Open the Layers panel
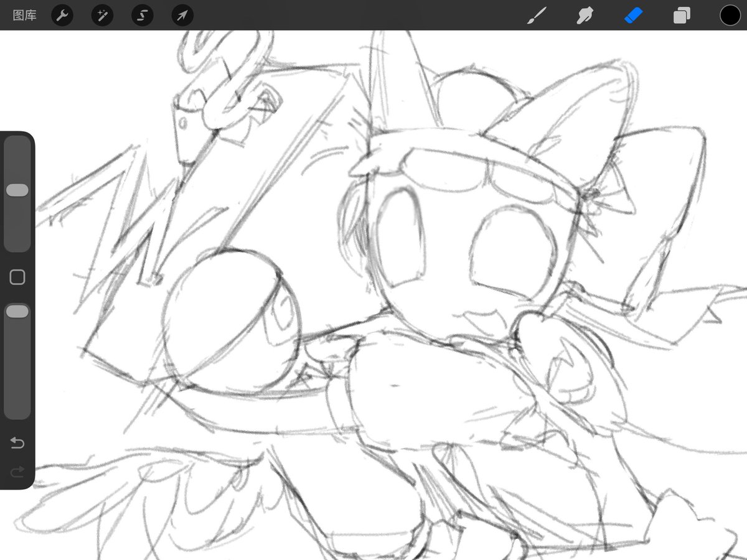This screenshot has width=747, height=560. pos(682,16)
